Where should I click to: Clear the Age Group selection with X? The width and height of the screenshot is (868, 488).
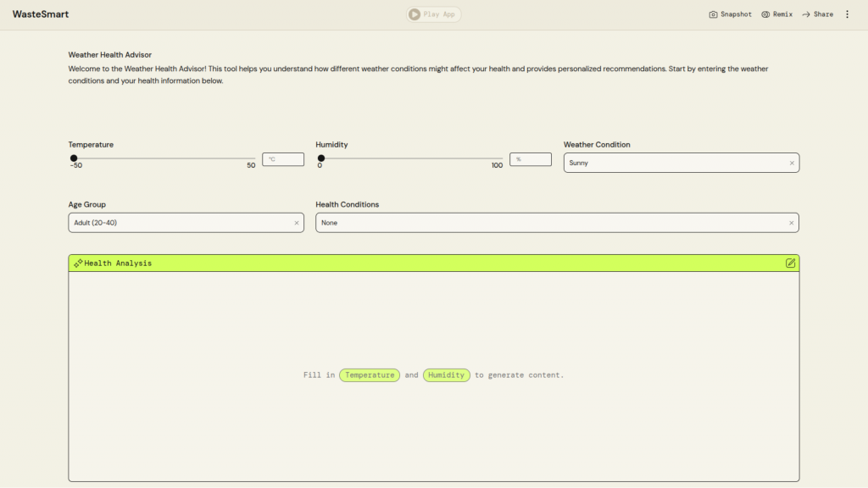[297, 223]
